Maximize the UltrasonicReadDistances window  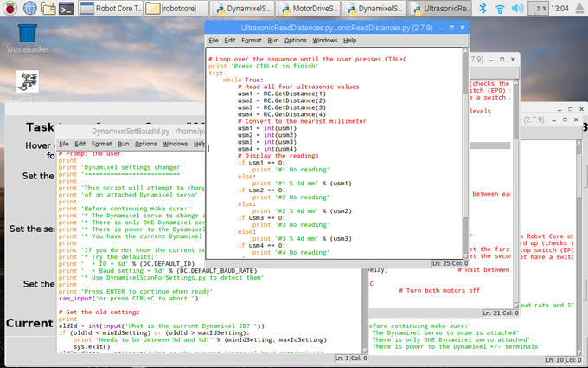450,26
